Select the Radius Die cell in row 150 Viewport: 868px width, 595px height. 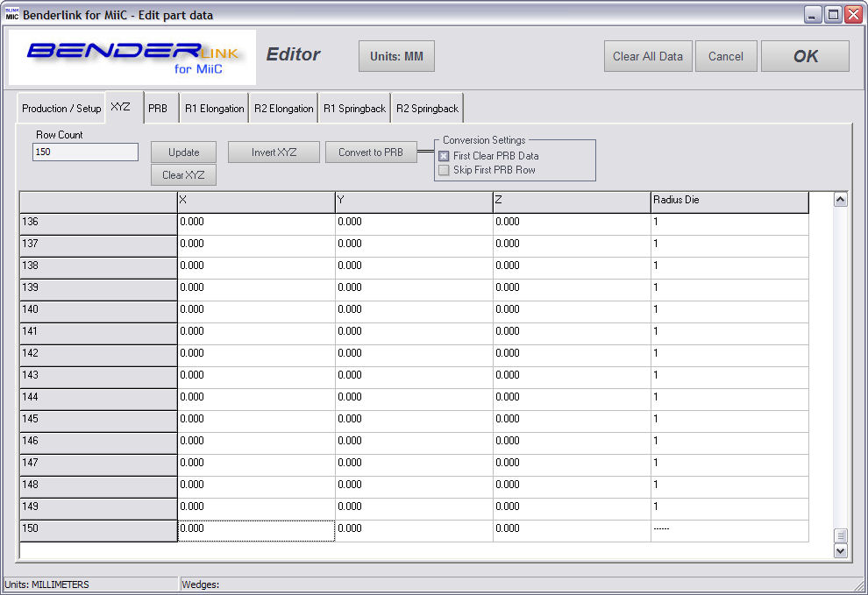[729, 530]
